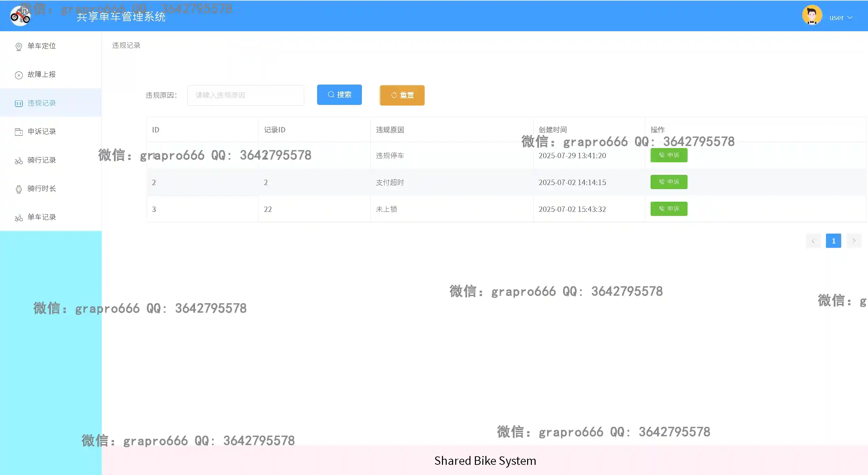The image size is (868, 475).
Task: Click the watch icon beside 骑行时长
Action: click(19, 189)
